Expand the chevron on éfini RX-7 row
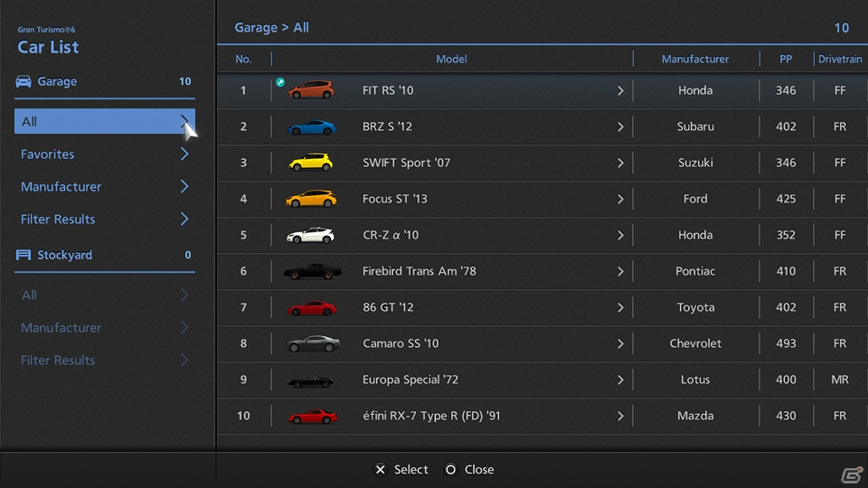Image resolution: width=868 pixels, height=488 pixels. pyautogui.click(x=620, y=416)
